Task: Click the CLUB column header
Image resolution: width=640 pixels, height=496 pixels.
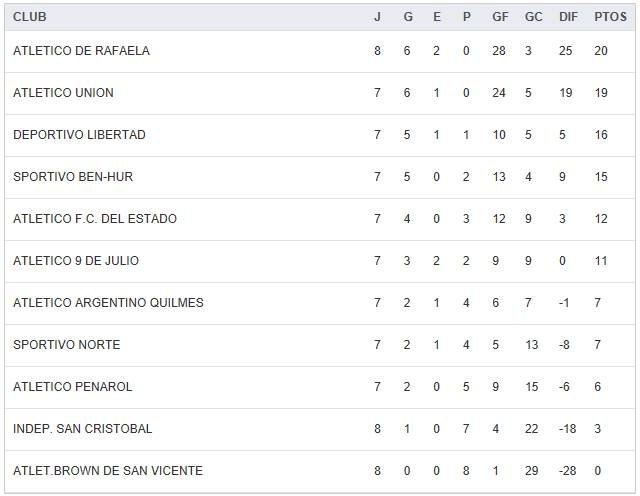Action: 30,17
